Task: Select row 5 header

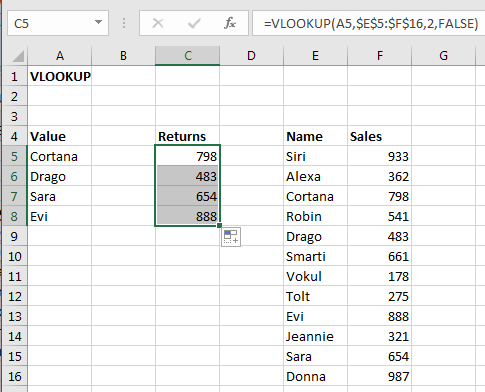Action: tap(14, 156)
